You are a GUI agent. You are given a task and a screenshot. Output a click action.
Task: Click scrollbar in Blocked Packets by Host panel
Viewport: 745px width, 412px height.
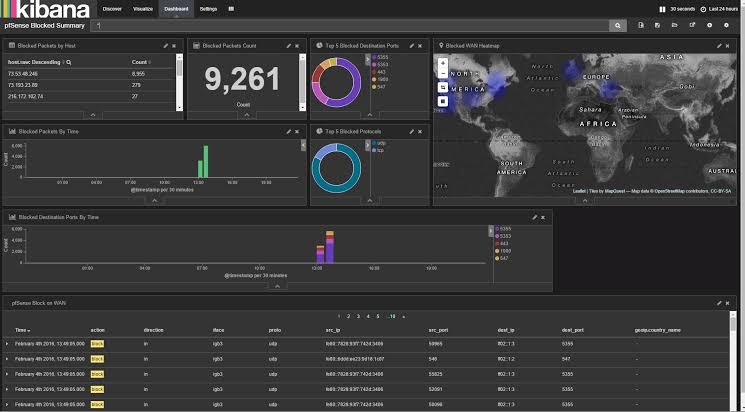(x=179, y=82)
